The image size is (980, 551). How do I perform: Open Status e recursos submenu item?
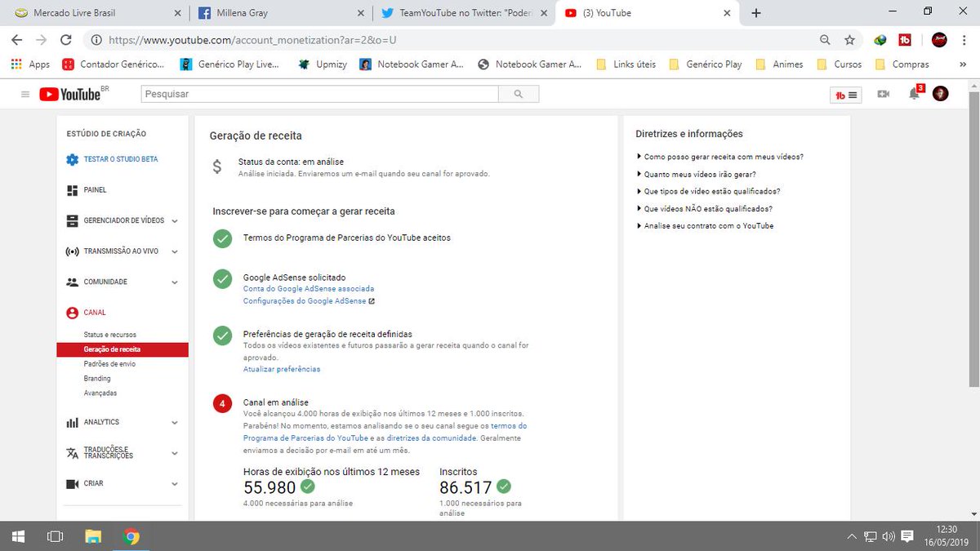click(x=110, y=335)
